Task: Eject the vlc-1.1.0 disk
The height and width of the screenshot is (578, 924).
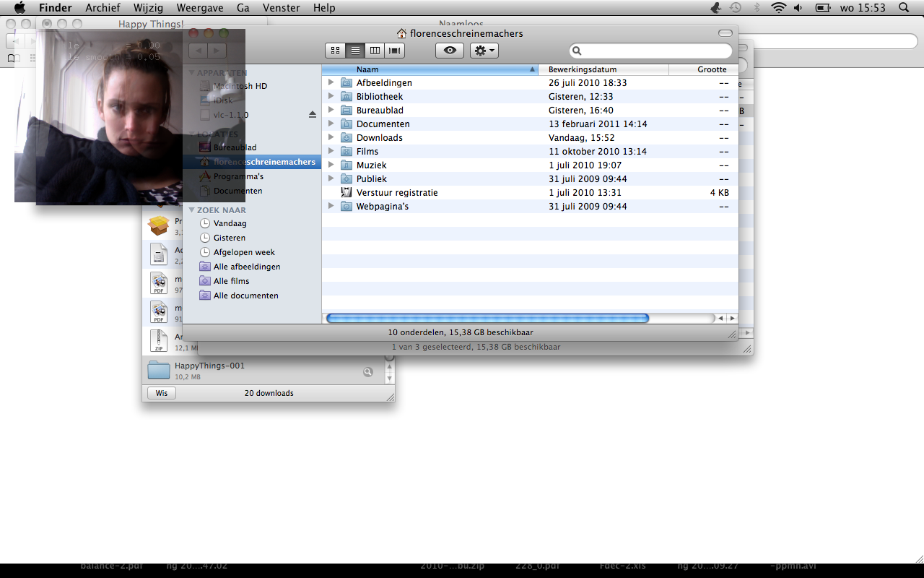Action: point(313,115)
